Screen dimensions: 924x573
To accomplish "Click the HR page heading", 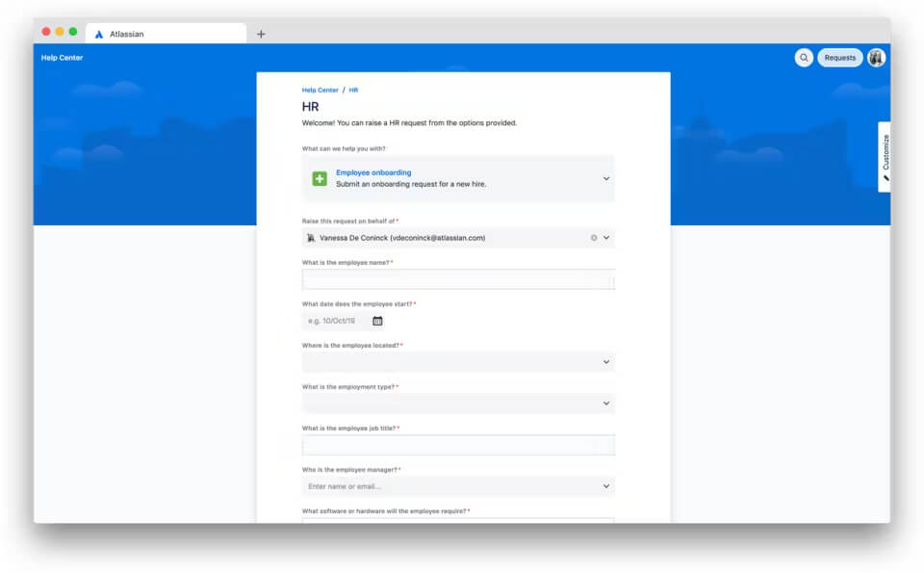I will pyautogui.click(x=311, y=107).
